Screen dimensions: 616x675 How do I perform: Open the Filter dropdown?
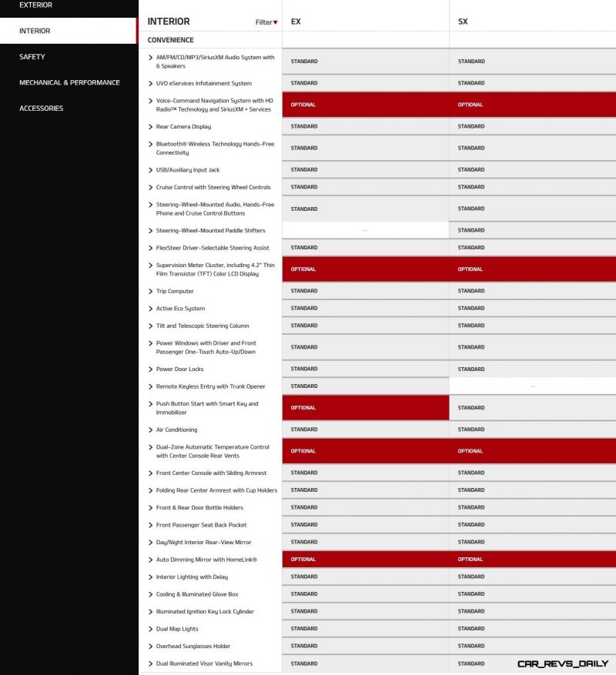coord(266,22)
